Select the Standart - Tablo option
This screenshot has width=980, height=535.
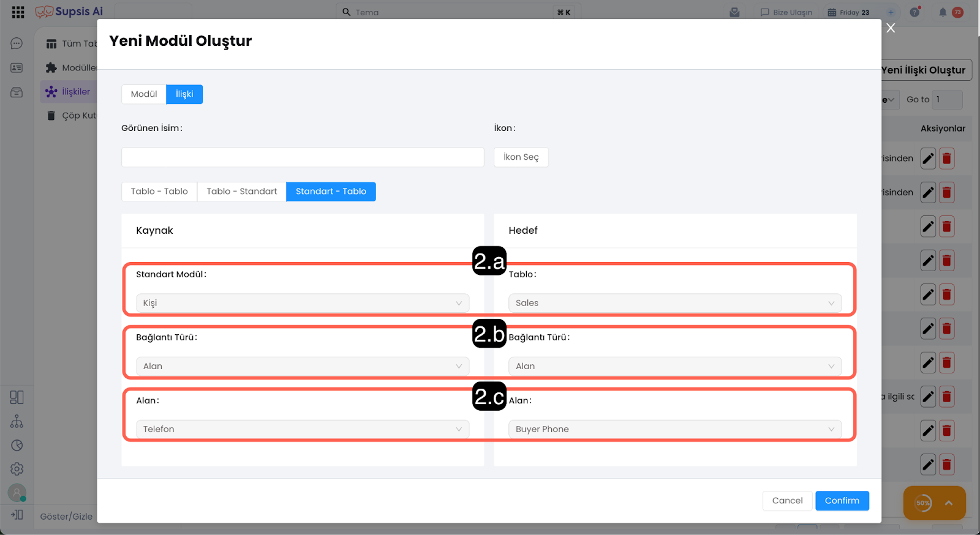[x=331, y=192]
